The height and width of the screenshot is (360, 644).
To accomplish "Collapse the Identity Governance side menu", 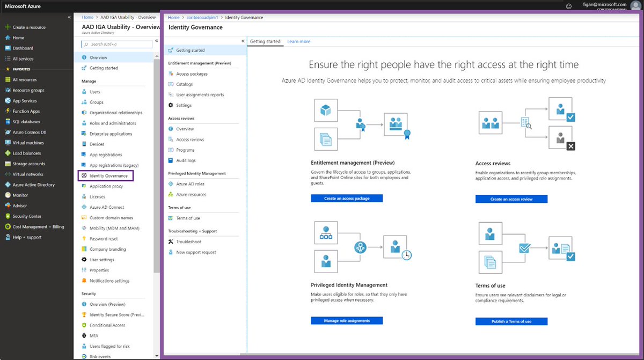I will click(243, 42).
